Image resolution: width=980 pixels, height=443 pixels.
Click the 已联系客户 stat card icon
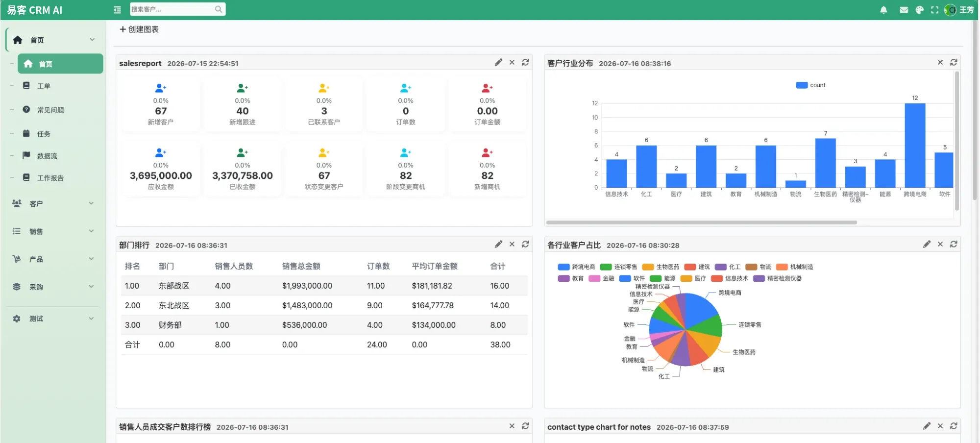(x=324, y=88)
